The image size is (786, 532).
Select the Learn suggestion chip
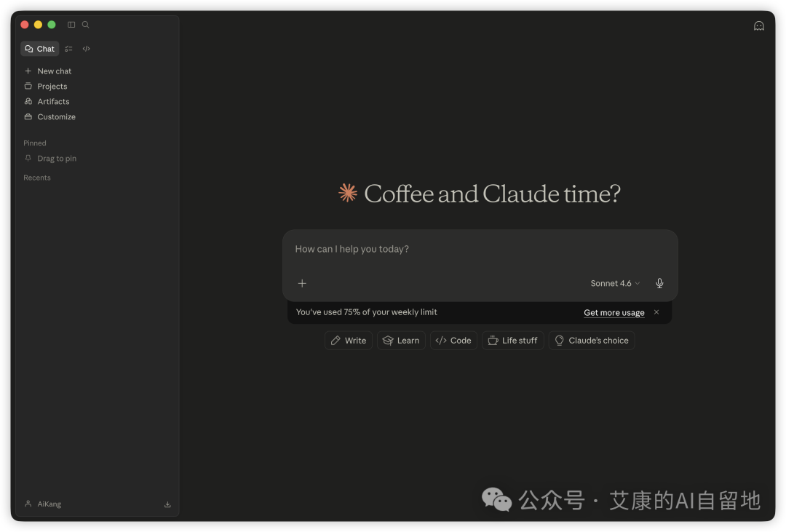pos(401,341)
